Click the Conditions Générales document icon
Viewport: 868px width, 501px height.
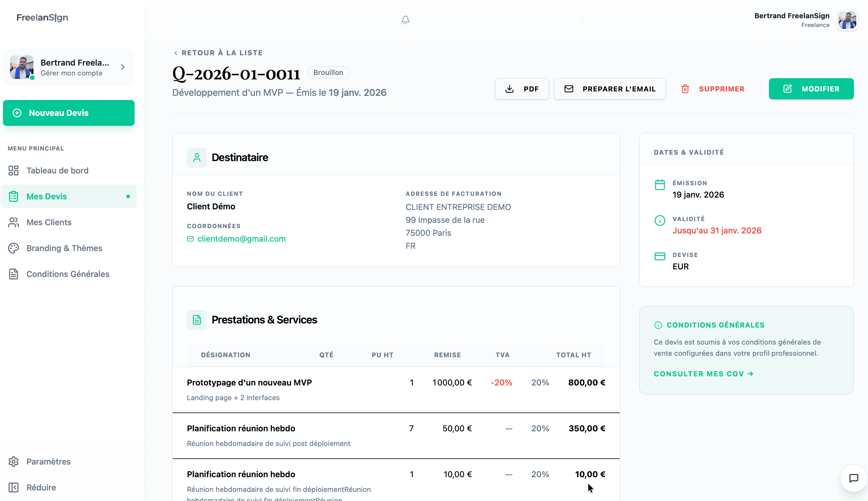(14, 274)
